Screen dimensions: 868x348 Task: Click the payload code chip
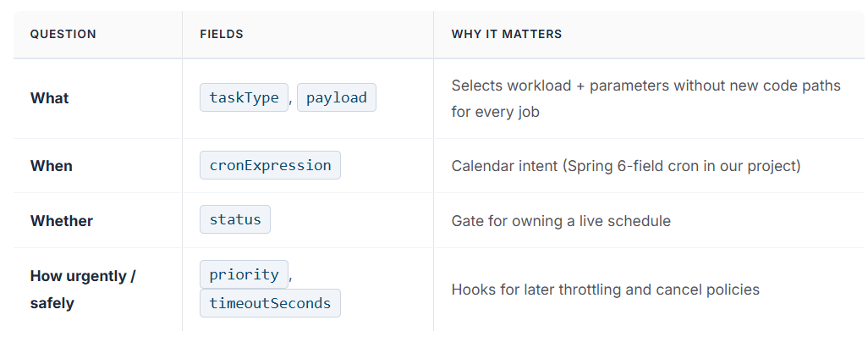[x=337, y=97]
